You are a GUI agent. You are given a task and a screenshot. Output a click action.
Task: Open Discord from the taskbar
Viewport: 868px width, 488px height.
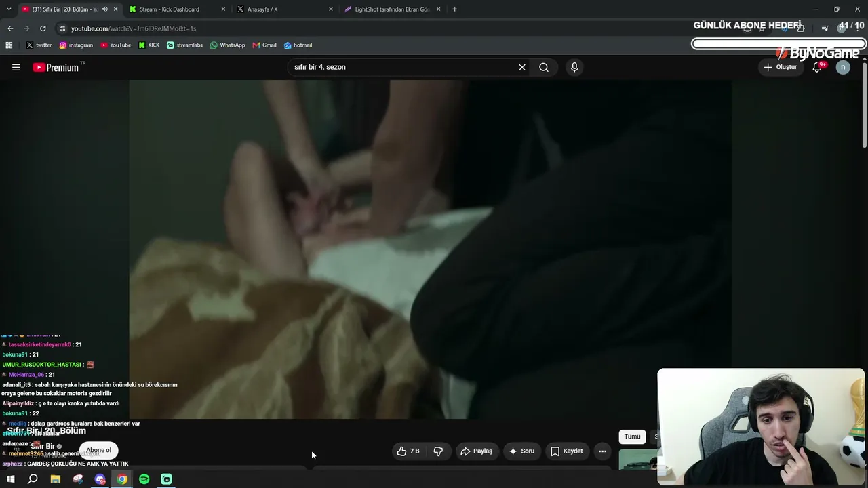(100, 479)
